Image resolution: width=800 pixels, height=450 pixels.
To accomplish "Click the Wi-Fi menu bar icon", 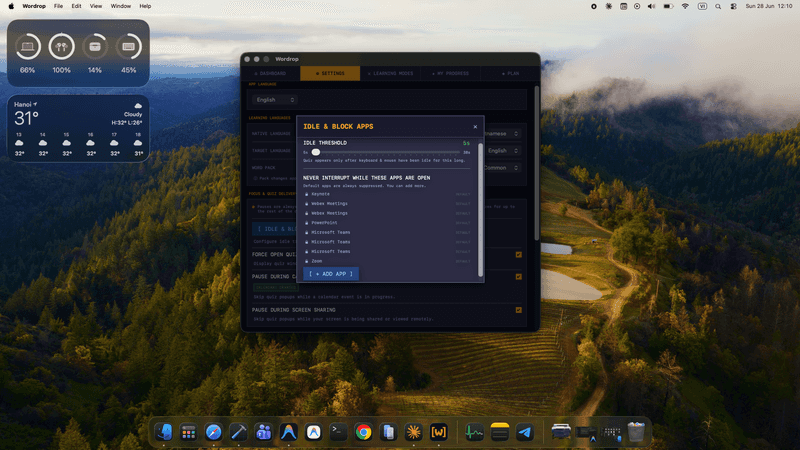I will 685,6.
